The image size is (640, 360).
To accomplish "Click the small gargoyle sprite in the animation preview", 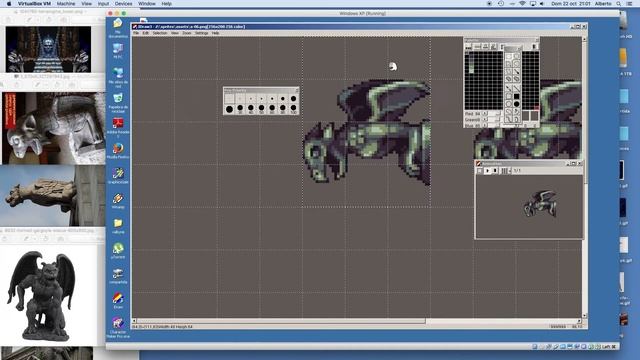I will pyautogui.click(x=541, y=203).
